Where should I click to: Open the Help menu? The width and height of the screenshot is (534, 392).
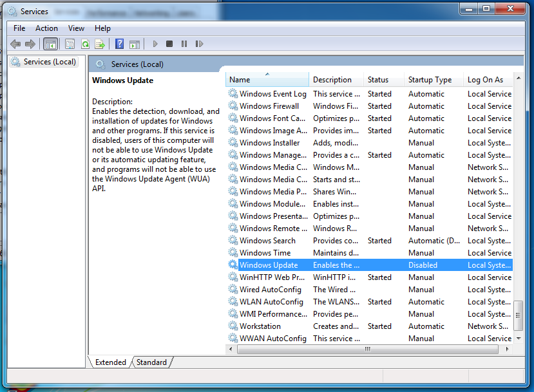[102, 28]
